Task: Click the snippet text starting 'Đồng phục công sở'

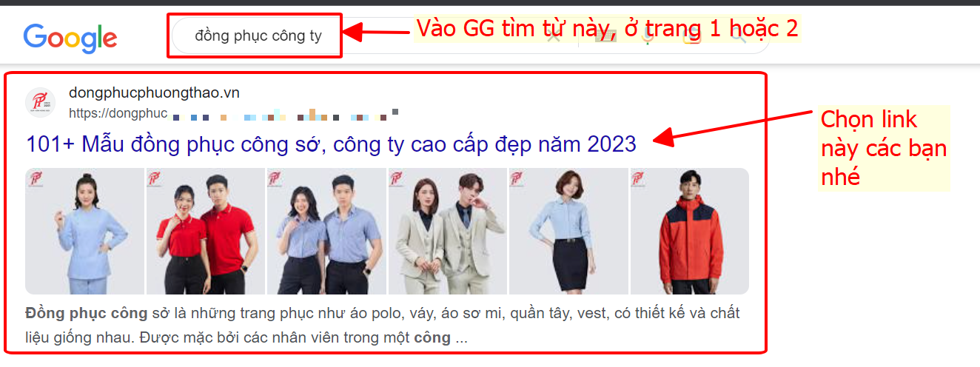Action: tap(383, 326)
